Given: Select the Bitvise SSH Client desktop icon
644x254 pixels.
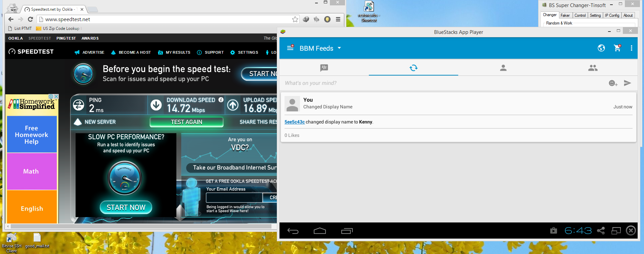Looking at the screenshot, I should (11, 243).
